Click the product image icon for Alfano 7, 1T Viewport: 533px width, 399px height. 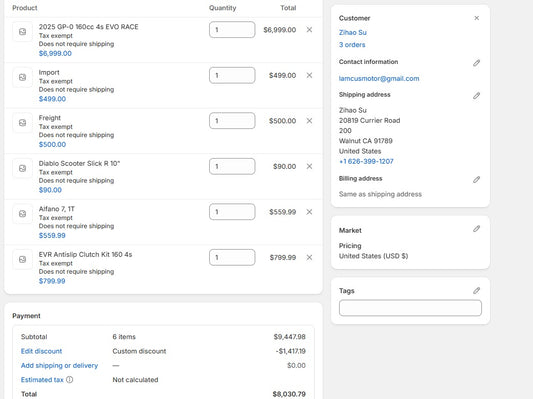[22, 214]
